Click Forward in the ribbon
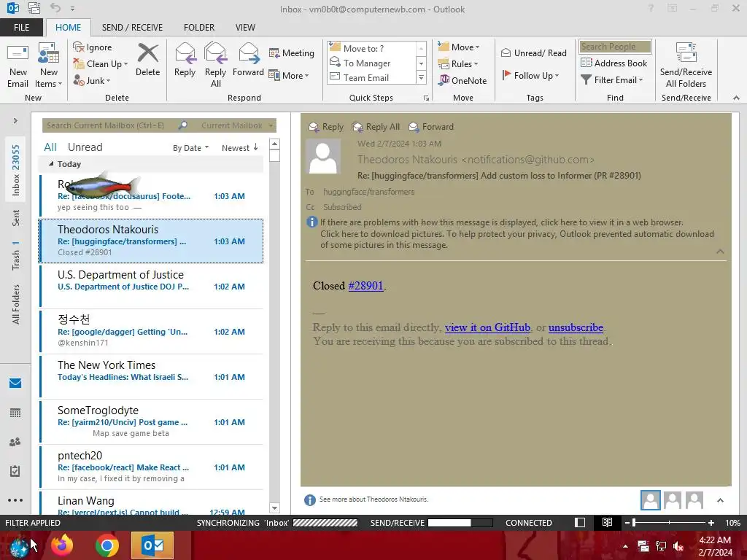Image resolution: width=747 pixels, height=560 pixels. (248, 60)
